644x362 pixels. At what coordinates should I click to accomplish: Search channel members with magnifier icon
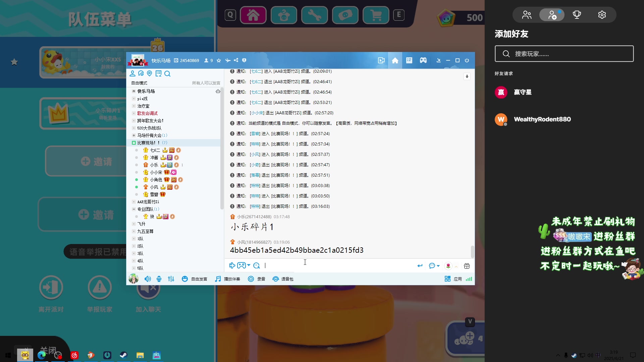(167, 74)
